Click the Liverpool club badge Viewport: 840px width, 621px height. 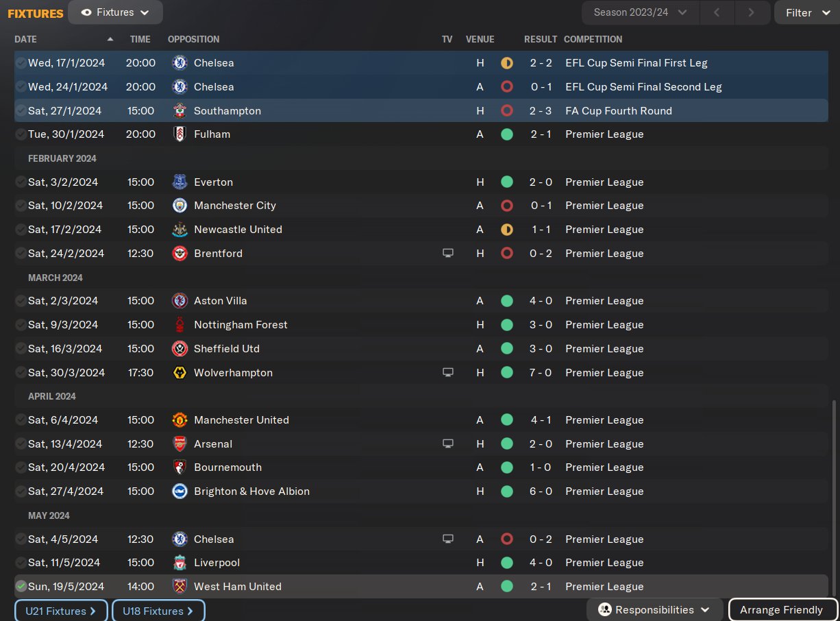pos(180,563)
